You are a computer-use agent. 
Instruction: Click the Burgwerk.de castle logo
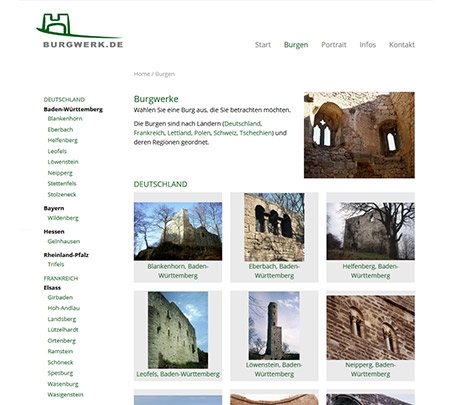point(80,31)
